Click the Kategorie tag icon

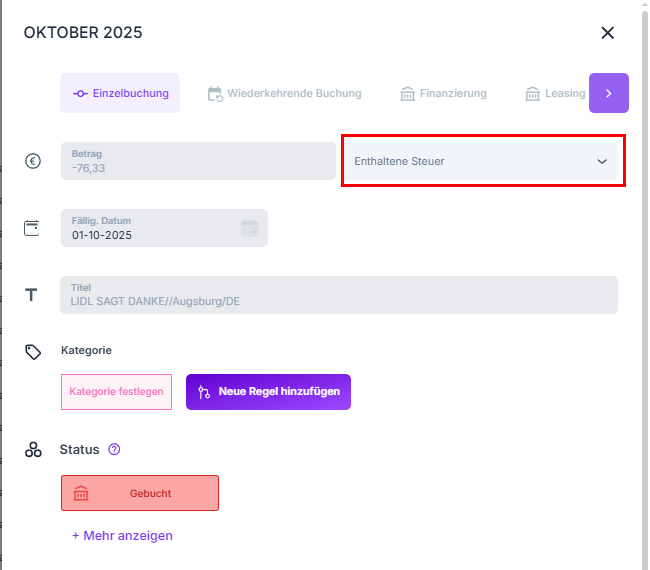click(33, 352)
